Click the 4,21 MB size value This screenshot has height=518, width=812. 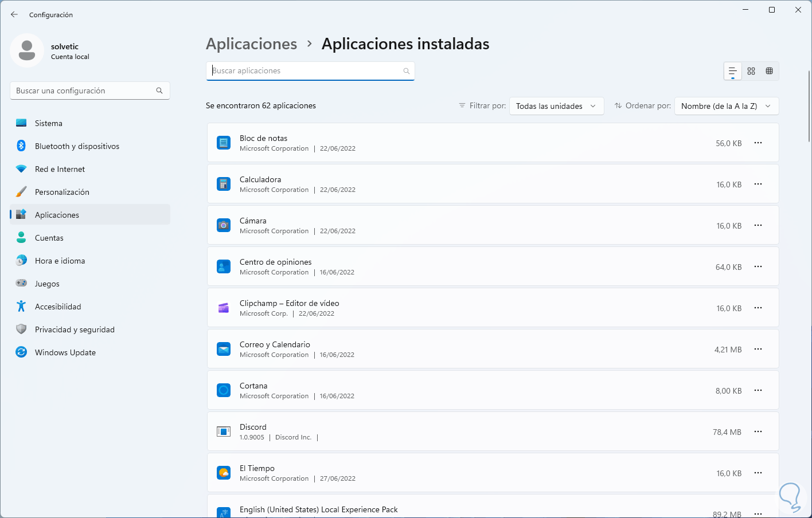click(728, 350)
